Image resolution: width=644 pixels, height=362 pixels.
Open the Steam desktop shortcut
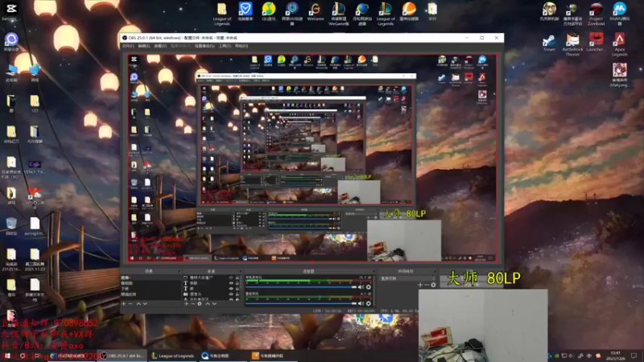click(549, 43)
